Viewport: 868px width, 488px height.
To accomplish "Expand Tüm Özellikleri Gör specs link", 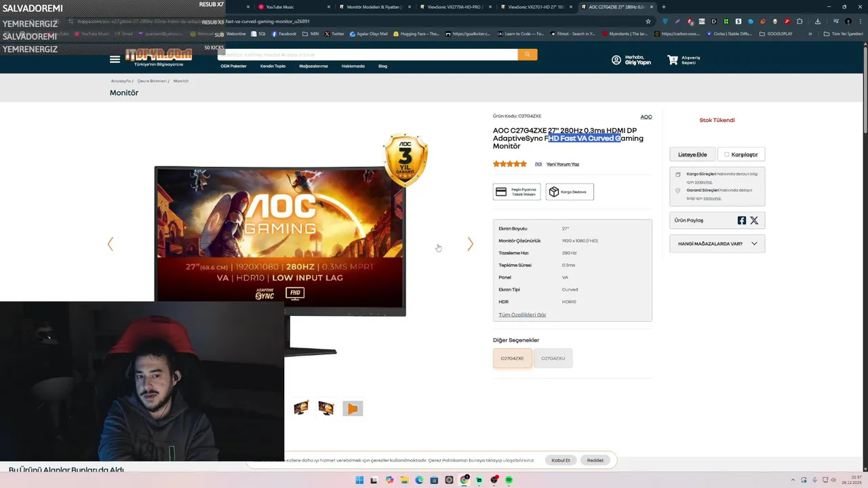I will [x=522, y=314].
